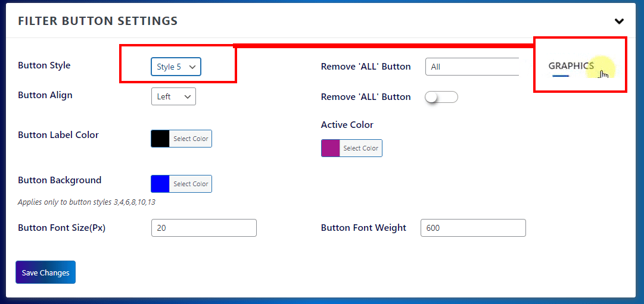644x304 pixels.
Task: Click the Button Font Size input field
Action: [204, 228]
